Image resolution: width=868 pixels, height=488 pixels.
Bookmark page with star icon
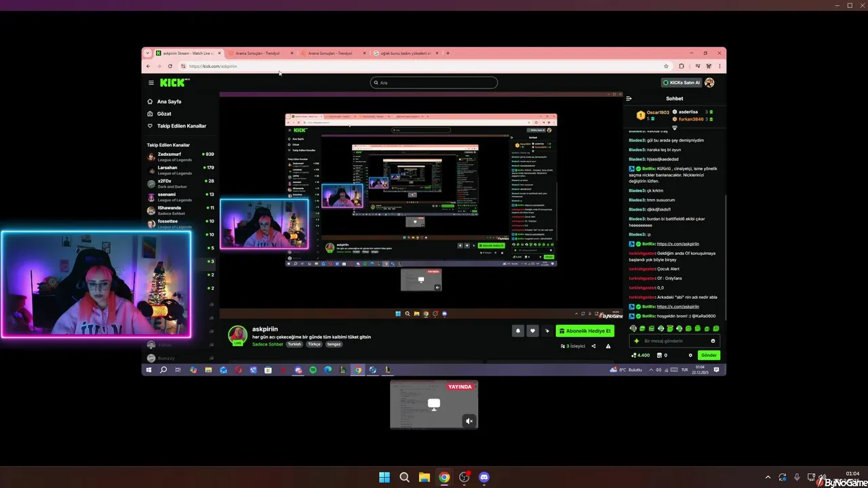click(666, 66)
